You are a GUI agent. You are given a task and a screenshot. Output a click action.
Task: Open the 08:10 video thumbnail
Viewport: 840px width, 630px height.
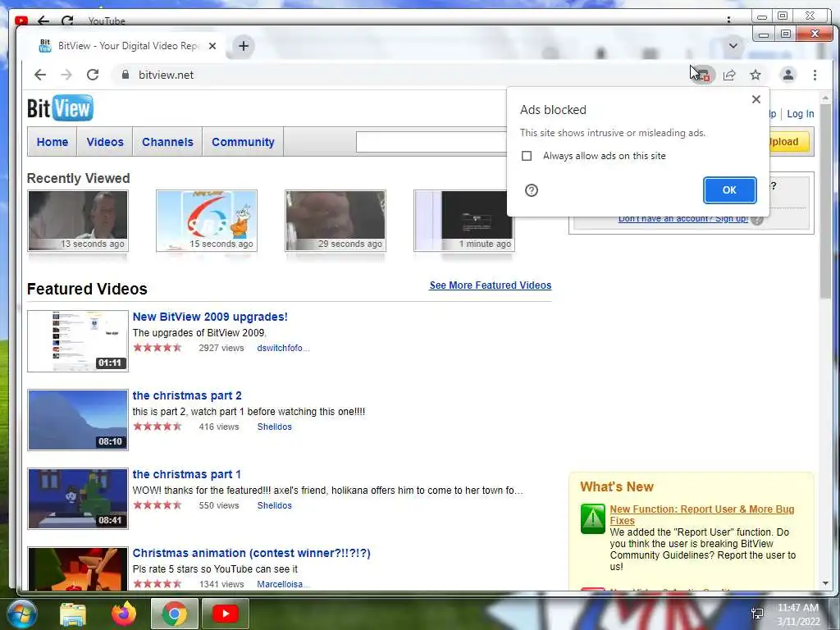click(x=78, y=420)
